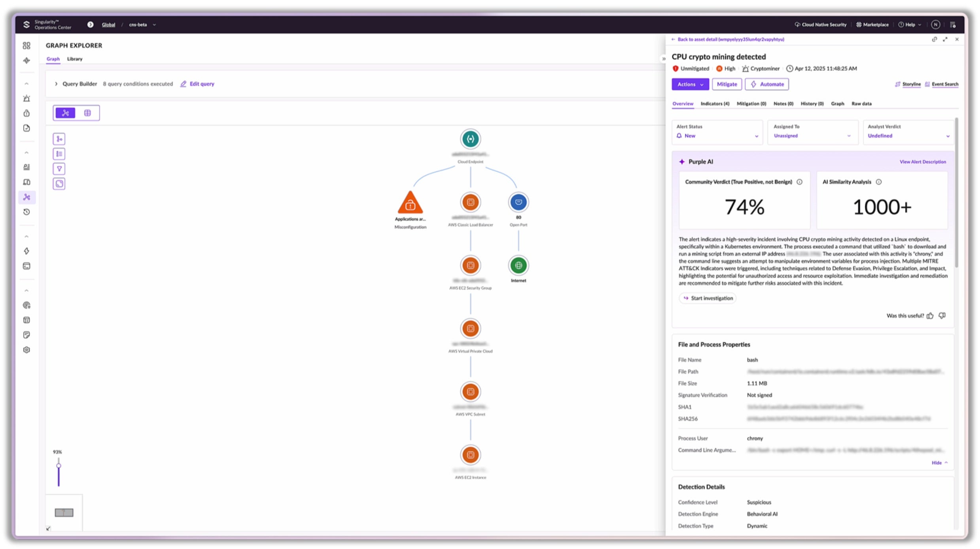Screen dimensions: 980x549
Task: Switch to the Indicators (4) tab
Action: tap(715, 104)
